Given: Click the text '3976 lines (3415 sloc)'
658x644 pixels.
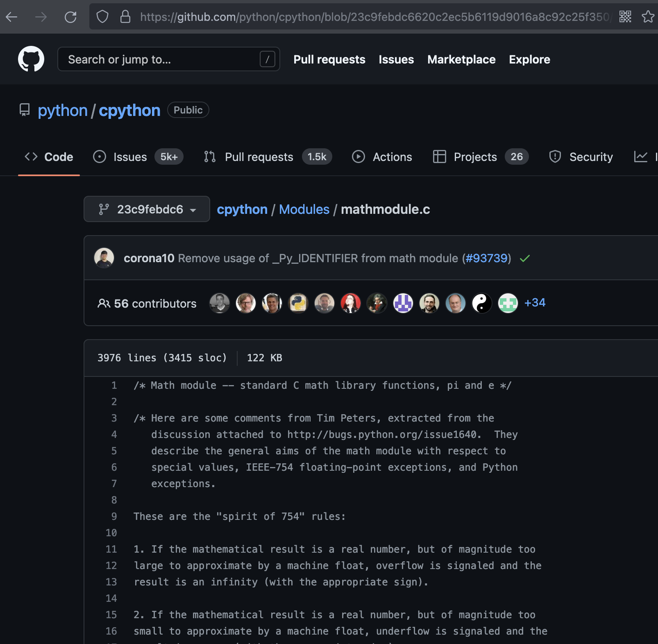Looking at the screenshot, I should [162, 358].
